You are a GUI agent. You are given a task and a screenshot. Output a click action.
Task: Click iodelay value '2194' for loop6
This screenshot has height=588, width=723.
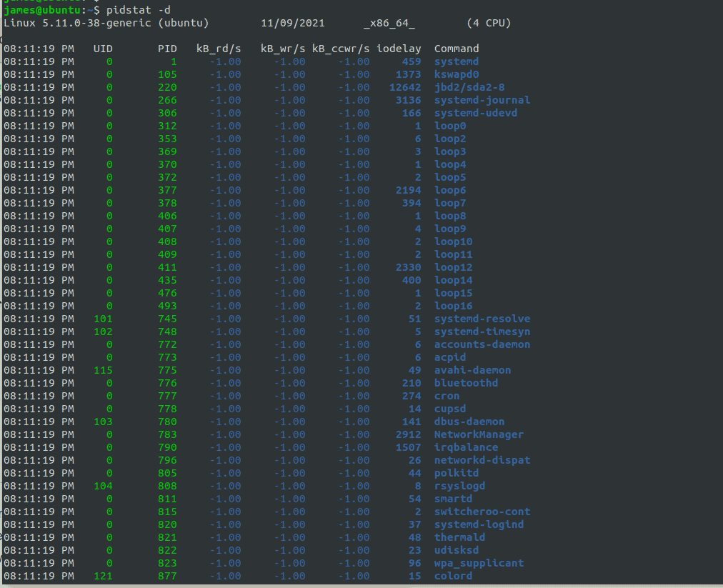tap(409, 191)
